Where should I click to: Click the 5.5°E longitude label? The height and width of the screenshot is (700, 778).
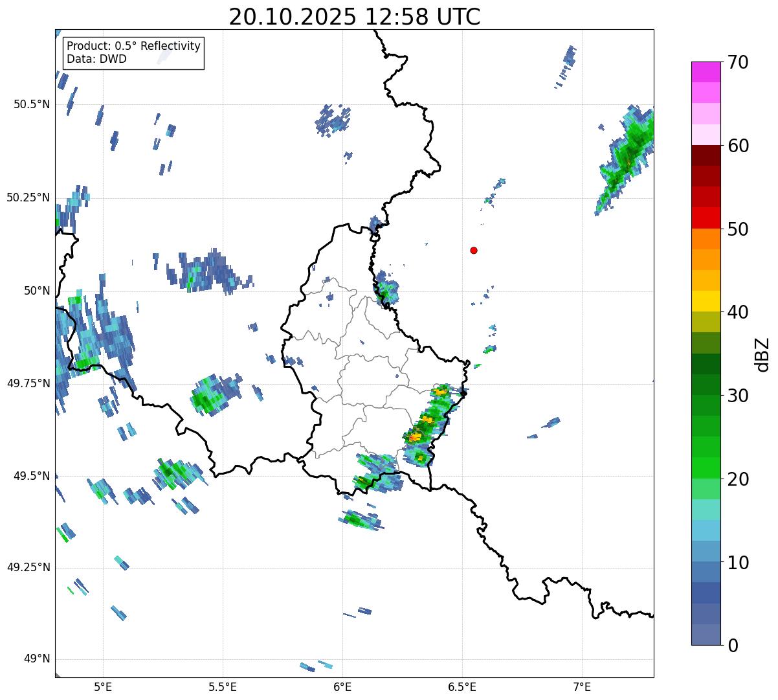[x=223, y=686]
